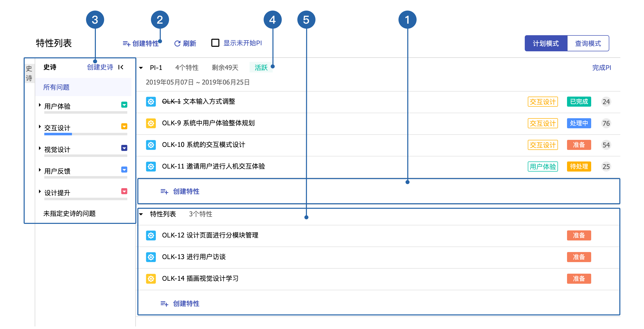Click the 准备 badge on OLK-13
The image size is (644, 329).
pyautogui.click(x=579, y=257)
